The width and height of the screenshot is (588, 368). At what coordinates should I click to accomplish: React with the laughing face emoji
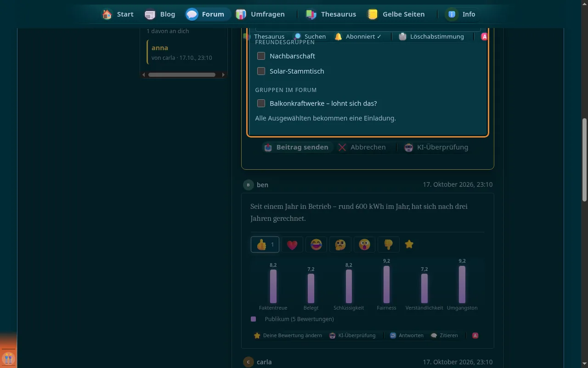[316, 245]
